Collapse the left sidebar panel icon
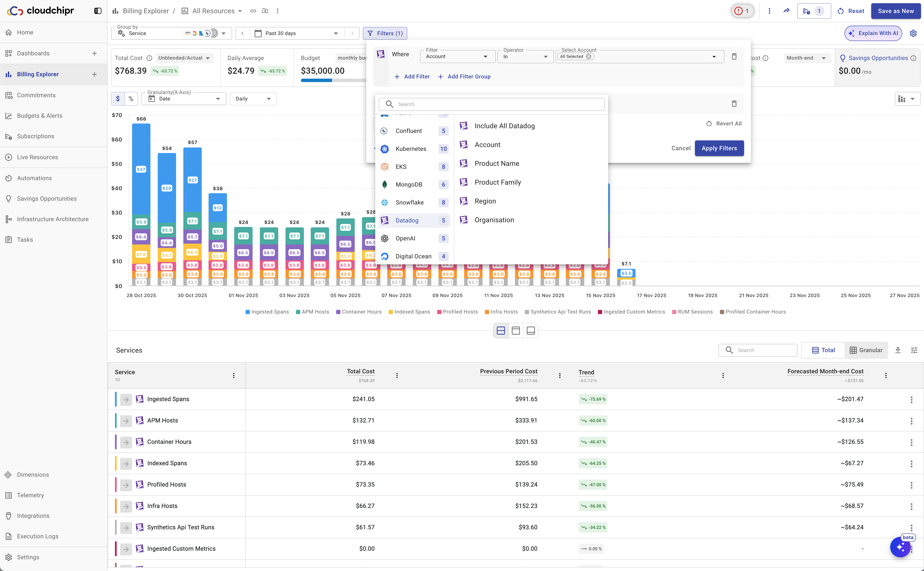Image resolution: width=924 pixels, height=571 pixels. pos(97,11)
